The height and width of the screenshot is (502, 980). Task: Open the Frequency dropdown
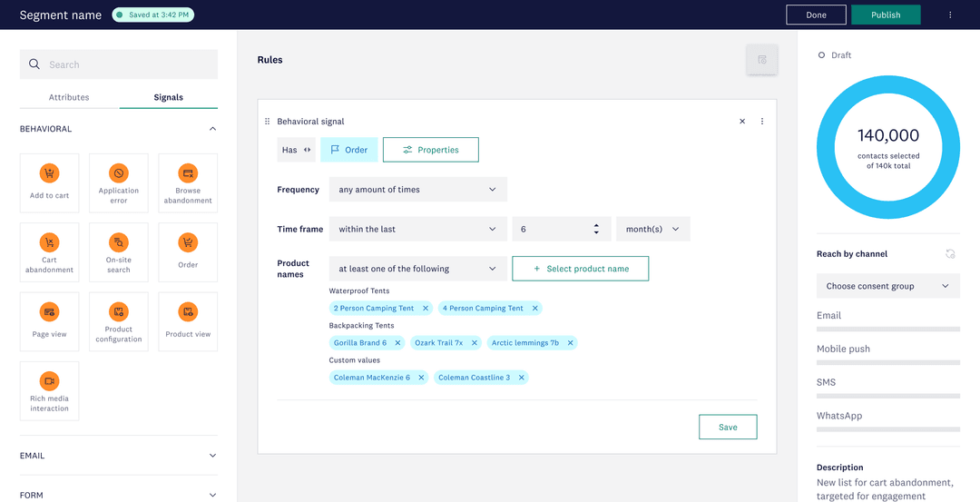coord(418,190)
